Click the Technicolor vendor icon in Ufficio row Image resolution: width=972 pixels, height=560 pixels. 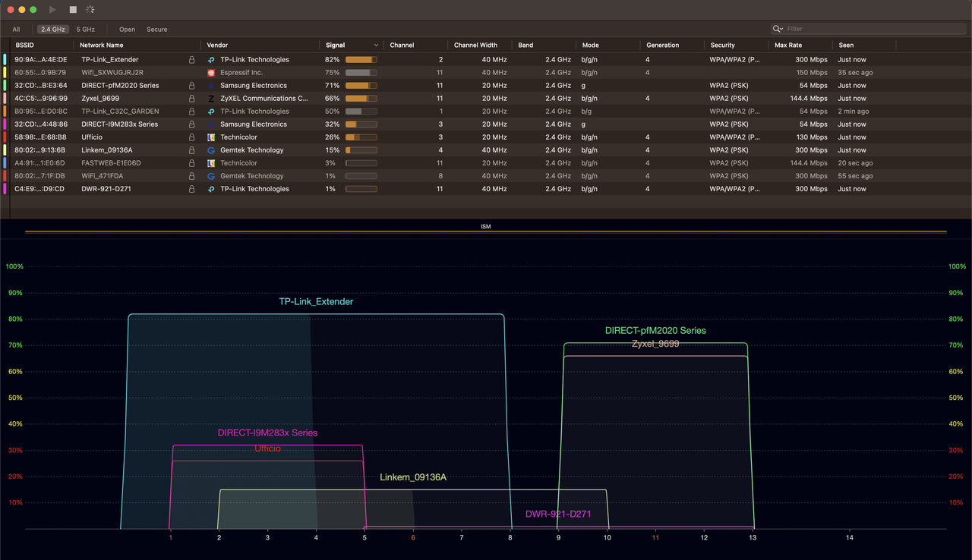[x=210, y=137]
